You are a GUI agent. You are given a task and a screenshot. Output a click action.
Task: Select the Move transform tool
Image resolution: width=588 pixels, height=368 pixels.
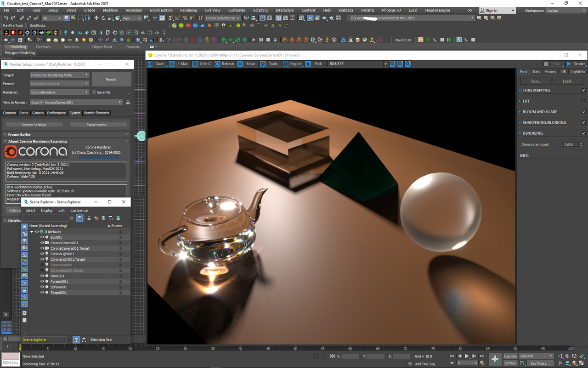point(96,18)
